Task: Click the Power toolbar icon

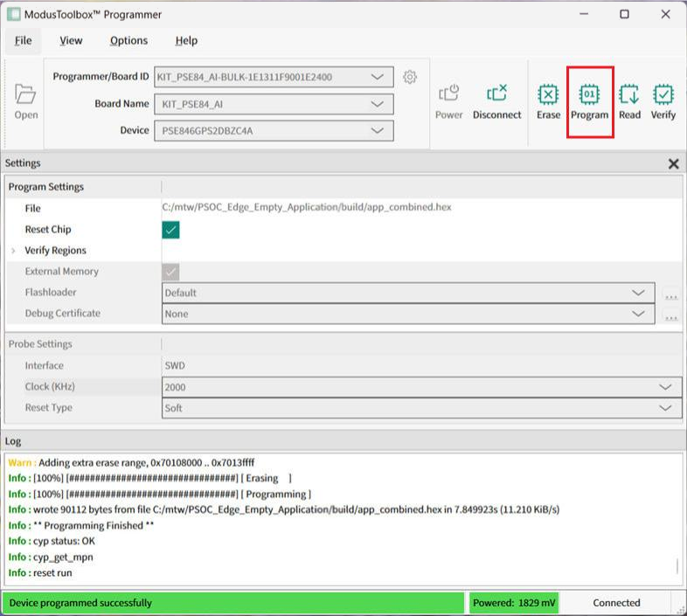Action: pos(448,93)
